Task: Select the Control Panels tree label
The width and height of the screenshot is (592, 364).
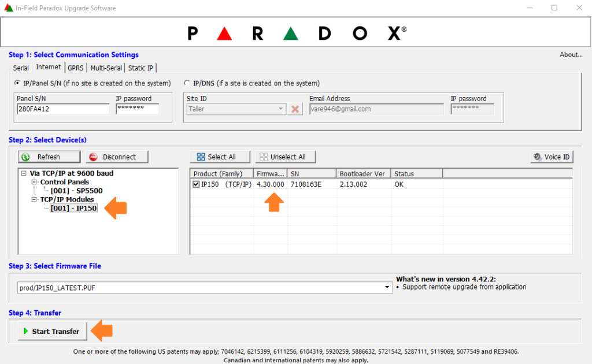Action: 65,182
